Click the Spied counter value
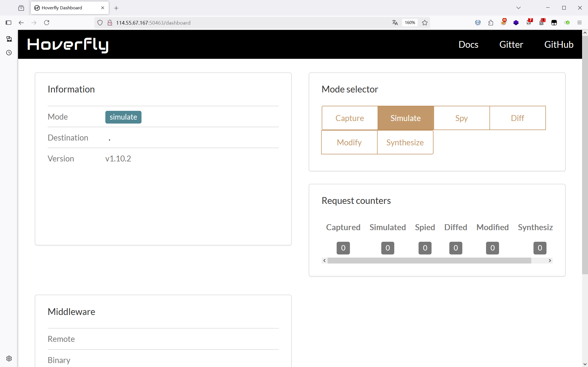588x367 pixels. point(425,248)
